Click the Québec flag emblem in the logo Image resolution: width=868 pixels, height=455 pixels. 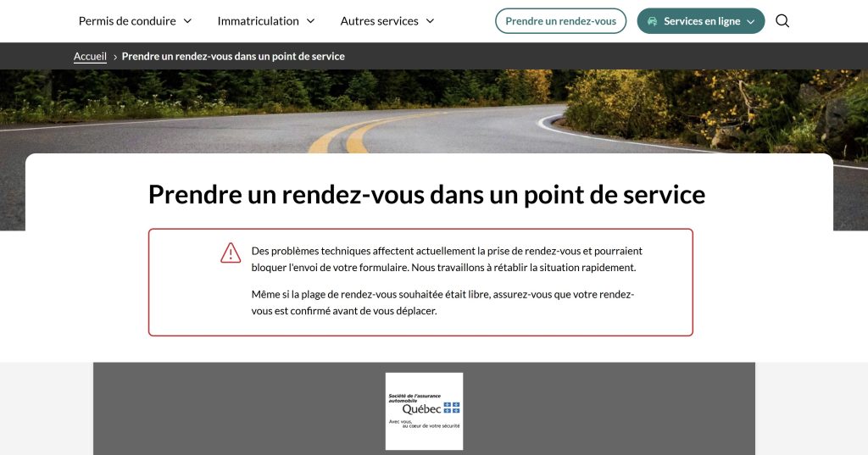(452, 408)
